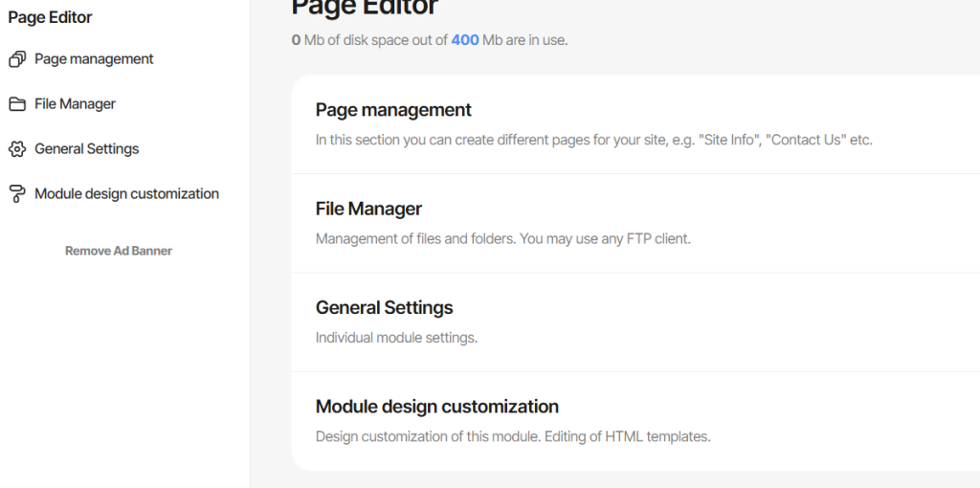
Task: Click the paint roller icon in sidebar
Action: (x=17, y=194)
